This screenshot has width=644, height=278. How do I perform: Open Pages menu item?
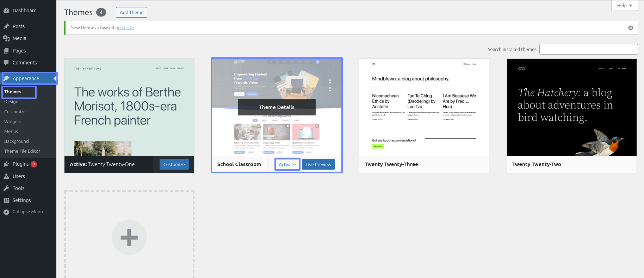point(28,51)
